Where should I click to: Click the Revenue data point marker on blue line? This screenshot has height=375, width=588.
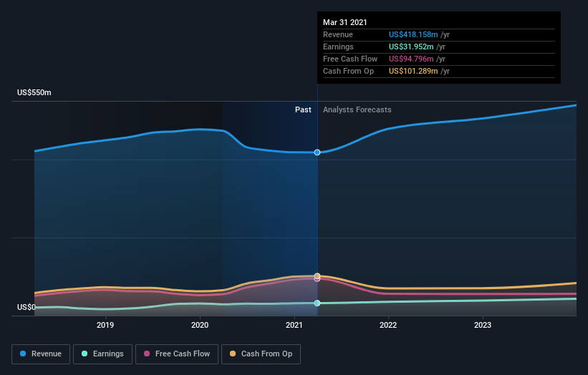tap(317, 152)
